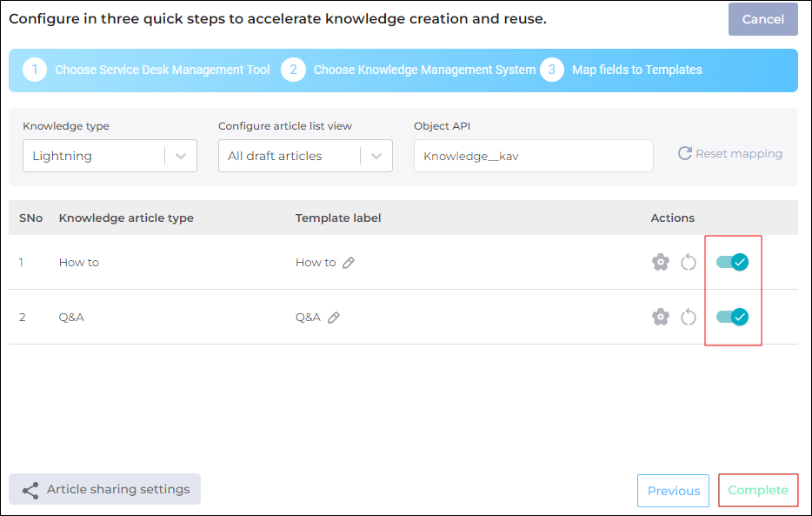
Task: Disable the Q&A article type toggle
Action: 732,317
